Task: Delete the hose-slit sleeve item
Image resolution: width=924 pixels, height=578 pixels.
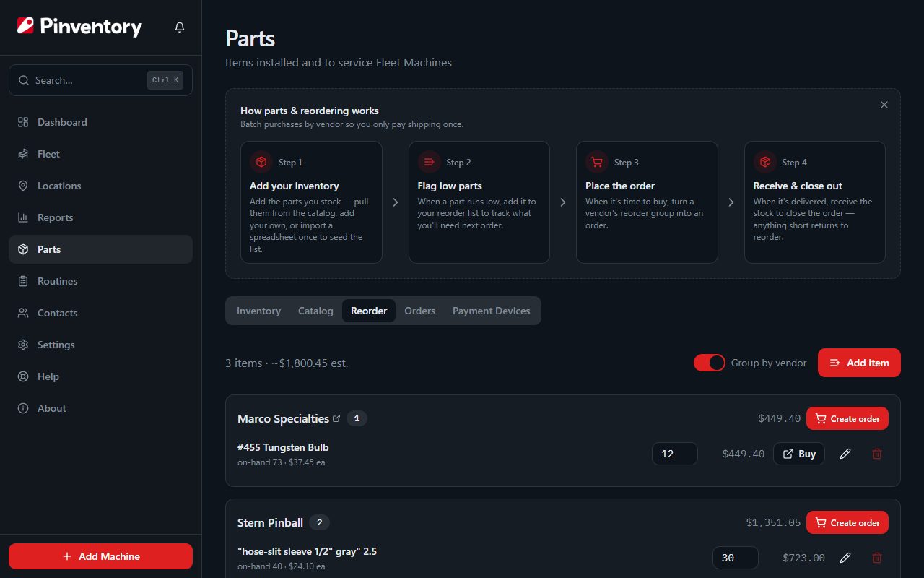Action: click(x=877, y=558)
